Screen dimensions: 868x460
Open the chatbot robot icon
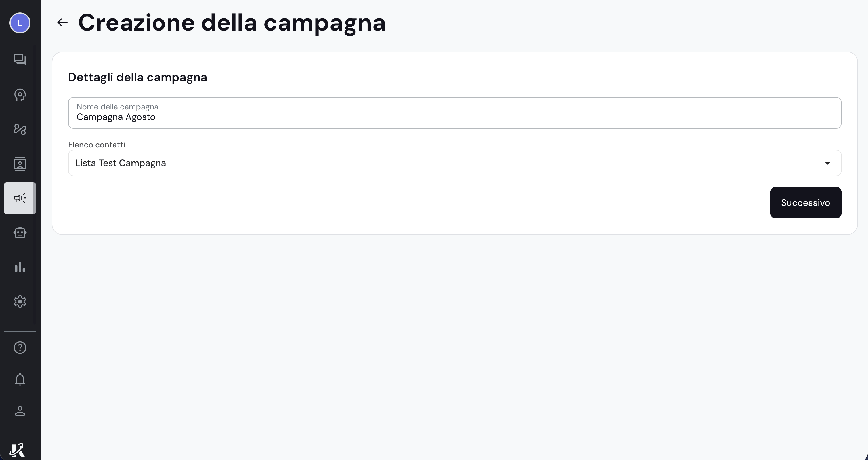(x=20, y=233)
